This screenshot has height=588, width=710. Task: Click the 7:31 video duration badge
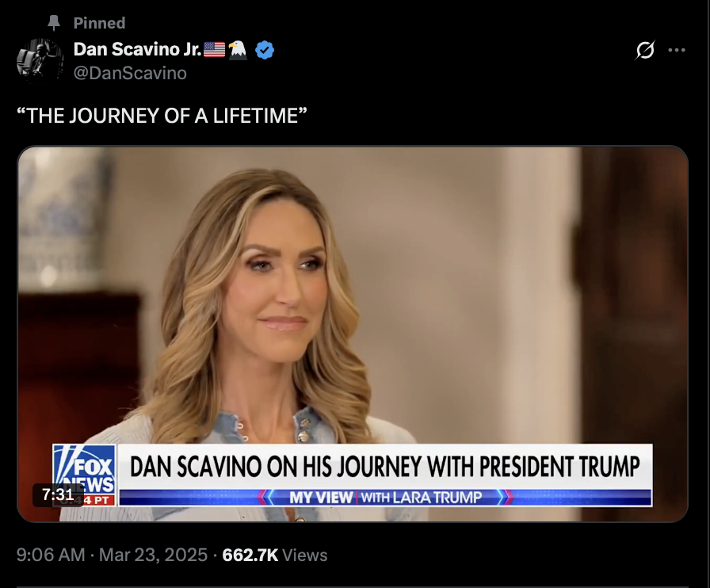click(58, 494)
